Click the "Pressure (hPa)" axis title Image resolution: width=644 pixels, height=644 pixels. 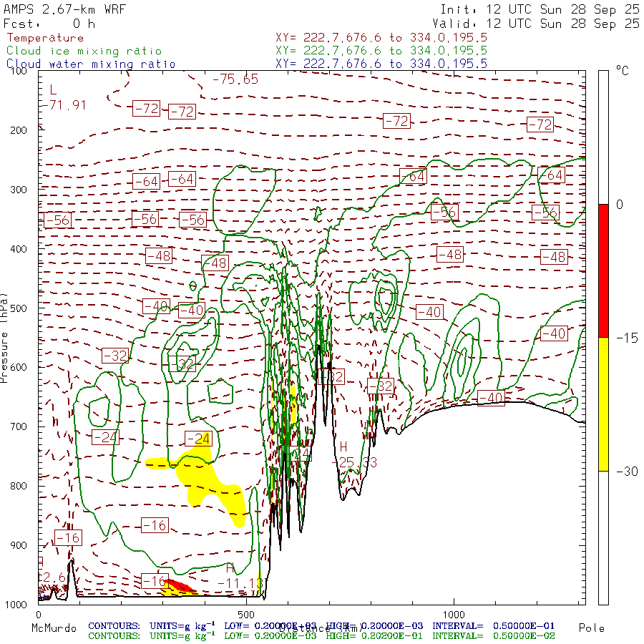click(x=4, y=338)
